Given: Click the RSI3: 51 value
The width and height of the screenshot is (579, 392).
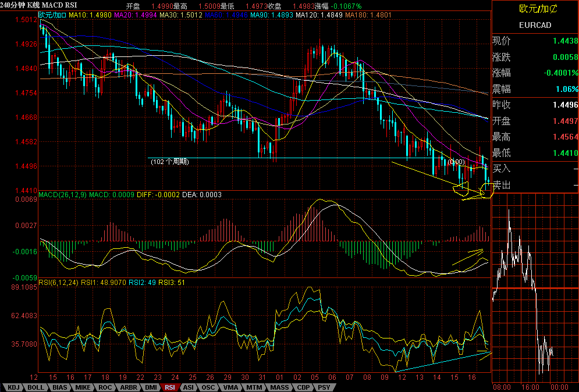Looking at the screenshot, I should [x=172, y=283].
